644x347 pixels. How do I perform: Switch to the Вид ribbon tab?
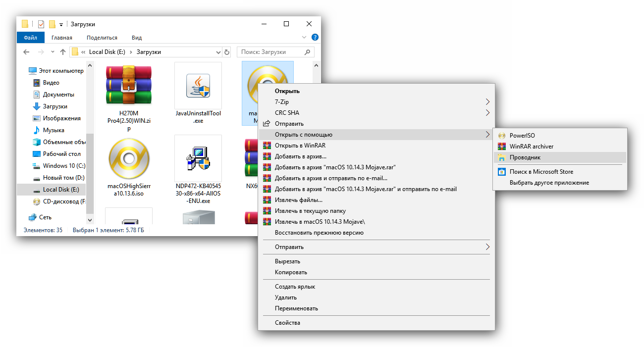pos(137,38)
